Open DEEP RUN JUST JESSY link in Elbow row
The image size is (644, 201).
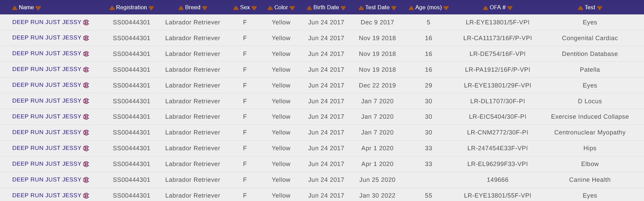(47, 164)
